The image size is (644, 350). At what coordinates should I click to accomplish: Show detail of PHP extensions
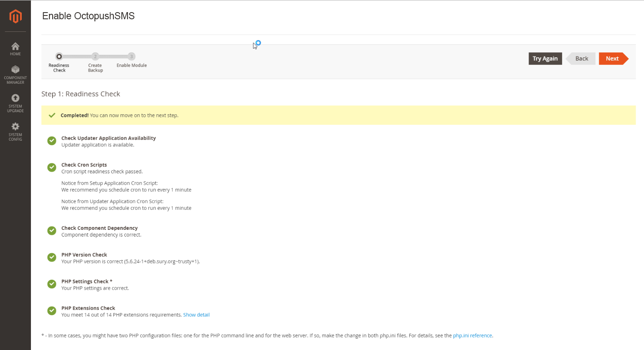[197, 315]
